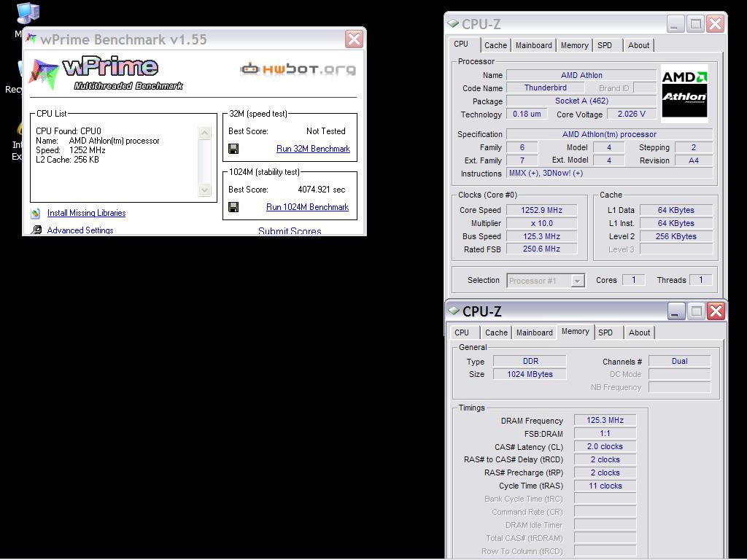Click the Rated FSB value 250.6 MHz
The height and width of the screenshot is (560, 747).
(x=542, y=249)
